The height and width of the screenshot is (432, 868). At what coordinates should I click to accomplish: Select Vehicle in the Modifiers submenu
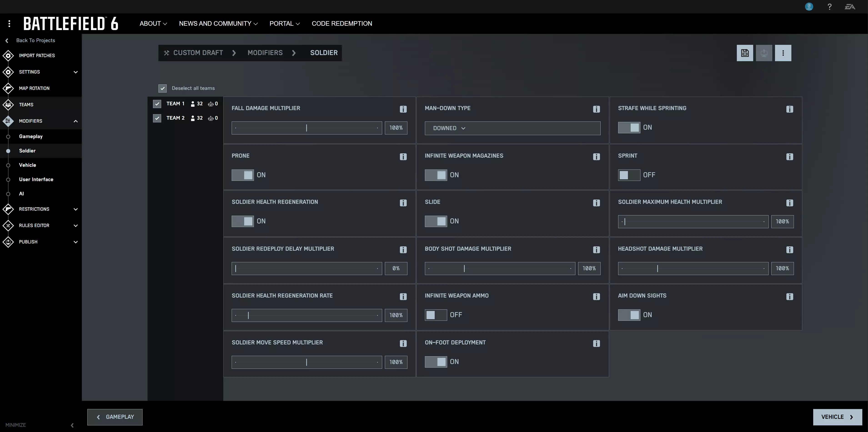point(27,165)
